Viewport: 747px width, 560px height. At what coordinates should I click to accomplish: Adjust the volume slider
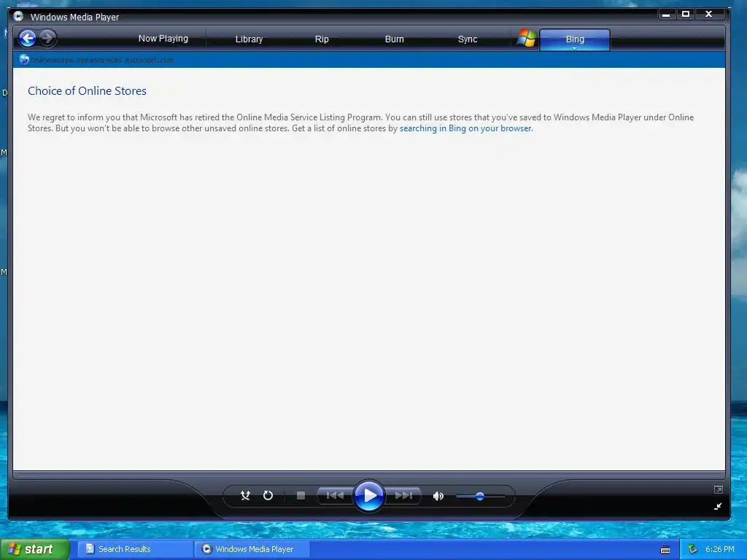480,496
